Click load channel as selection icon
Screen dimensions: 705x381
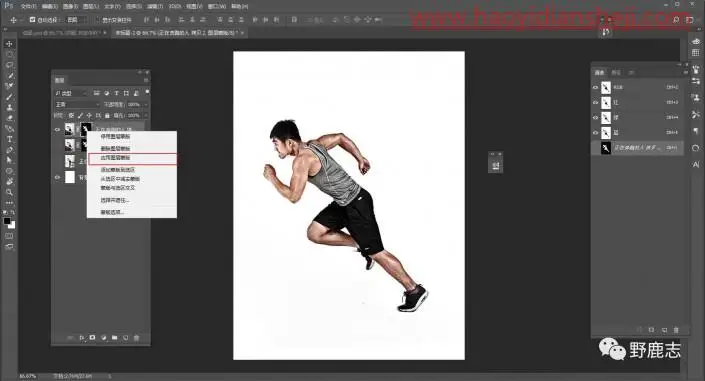coord(640,330)
